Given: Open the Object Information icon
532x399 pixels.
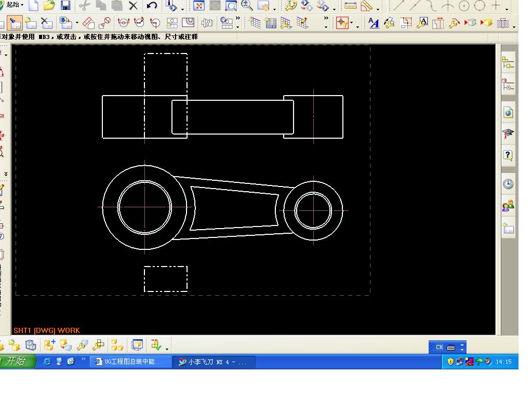Looking at the screenshot, I should (171, 5).
